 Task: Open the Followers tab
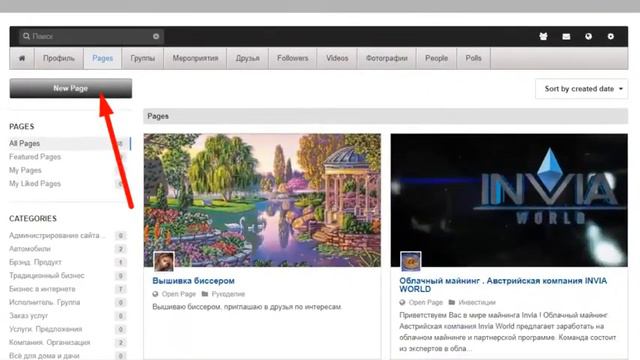tap(293, 58)
